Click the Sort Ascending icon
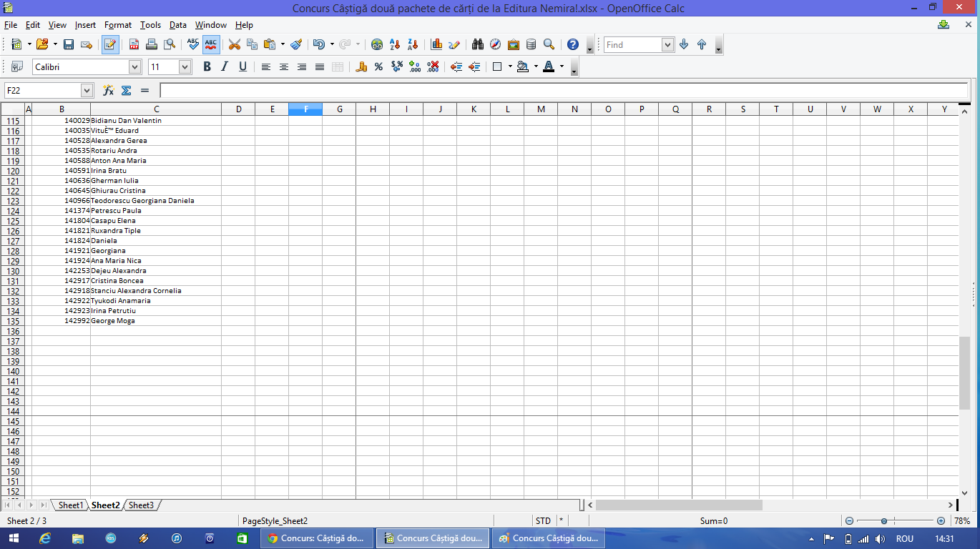The width and height of the screenshot is (980, 549). 395,44
